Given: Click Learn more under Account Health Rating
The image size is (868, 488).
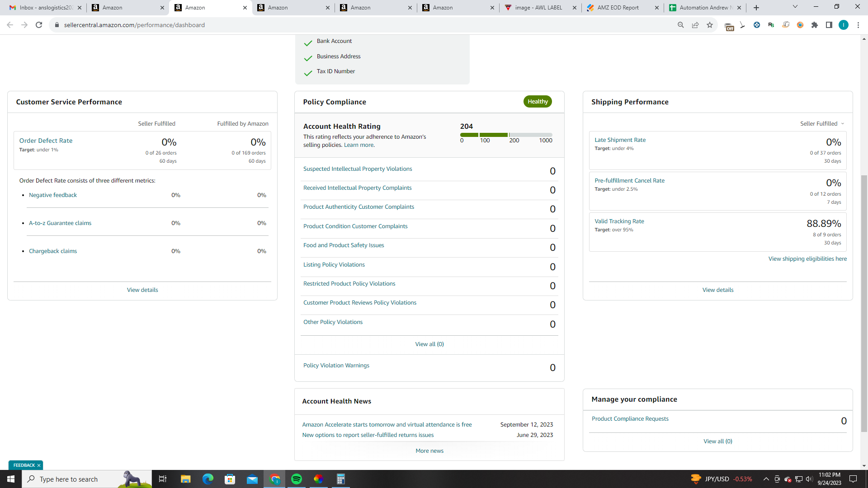Looking at the screenshot, I should coord(359,145).
